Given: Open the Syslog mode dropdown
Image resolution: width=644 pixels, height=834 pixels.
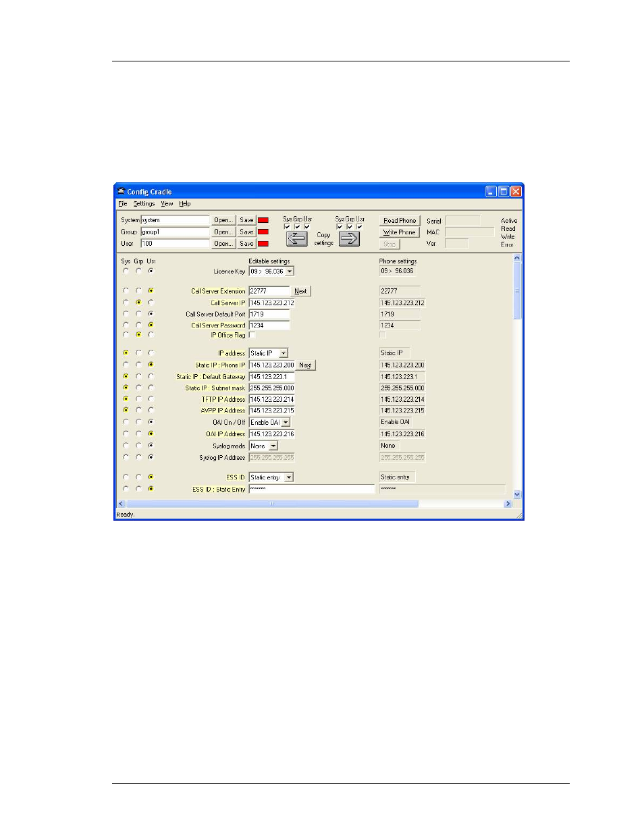Looking at the screenshot, I should tap(273, 446).
